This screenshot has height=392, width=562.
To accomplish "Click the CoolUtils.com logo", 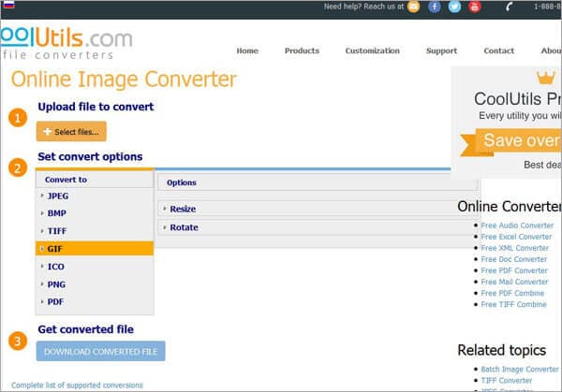I will click(x=67, y=43).
